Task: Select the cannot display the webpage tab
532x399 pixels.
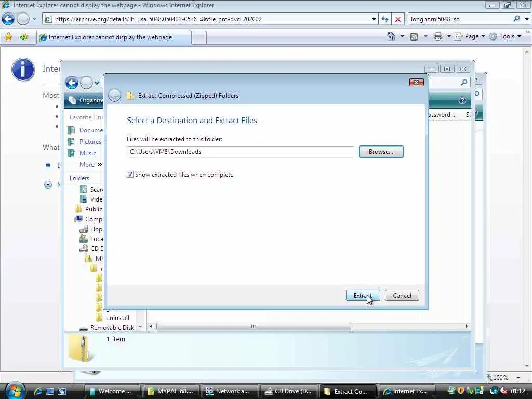Action: (x=114, y=37)
